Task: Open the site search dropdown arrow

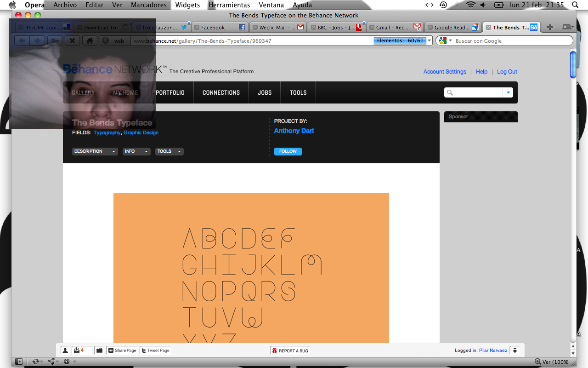Action: click(x=508, y=92)
